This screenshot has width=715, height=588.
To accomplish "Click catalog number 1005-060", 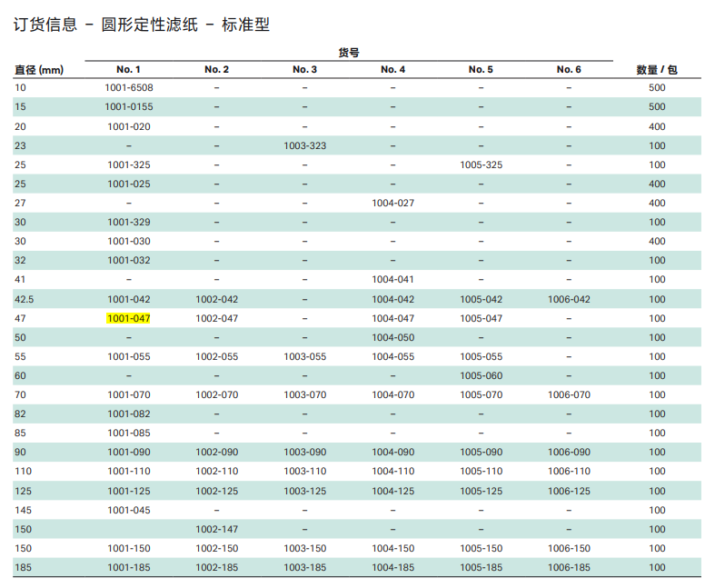I will pos(481,375).
